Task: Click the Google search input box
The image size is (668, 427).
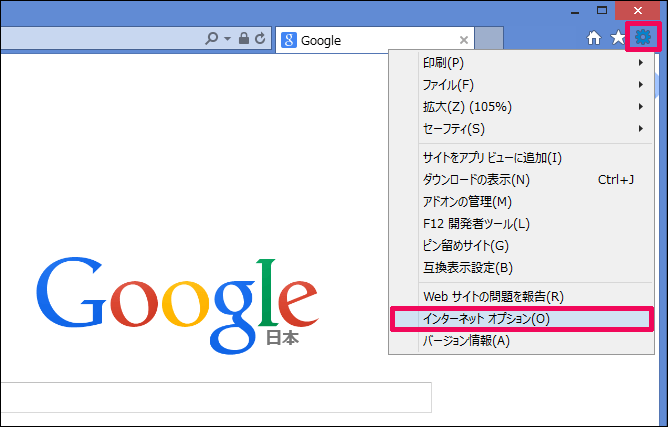Action: click(x=216, y=397)
